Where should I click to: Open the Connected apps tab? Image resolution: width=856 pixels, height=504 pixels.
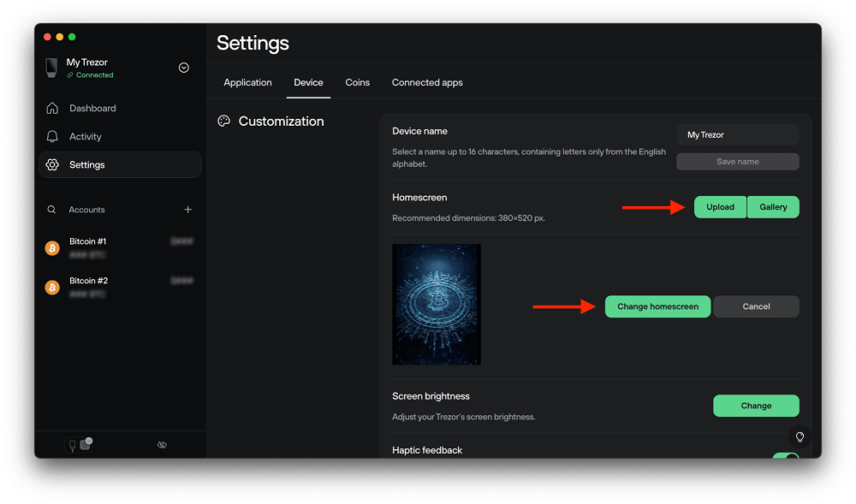click(x=427, y=82)
